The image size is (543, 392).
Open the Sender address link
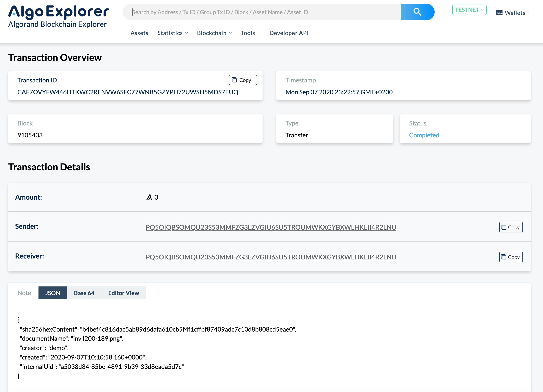click(271, 227)
